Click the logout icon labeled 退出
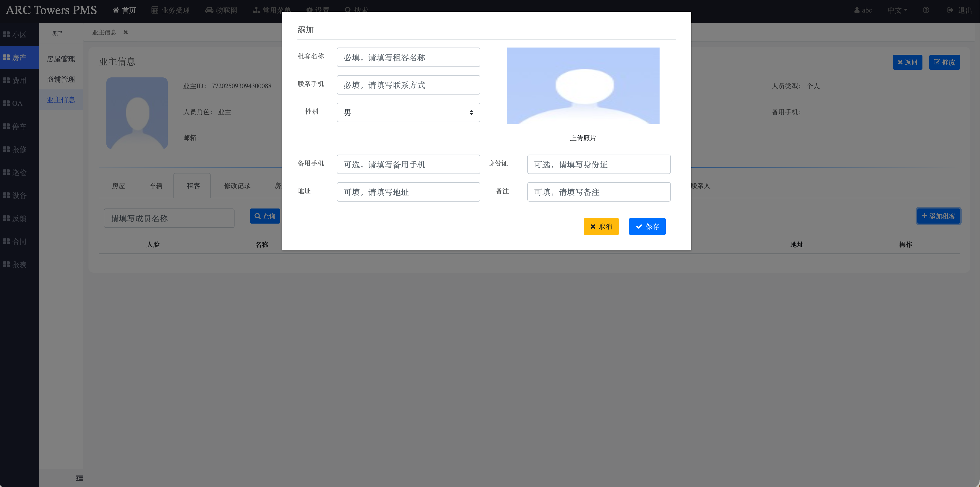The image size is (980, 487). 950,10
